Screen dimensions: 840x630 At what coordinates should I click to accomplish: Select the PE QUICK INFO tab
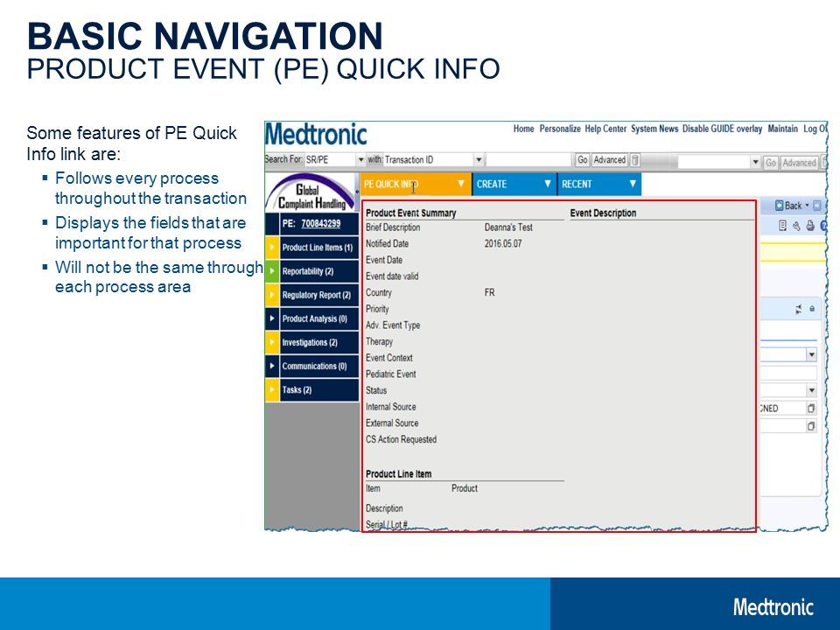tap(415, 184)
